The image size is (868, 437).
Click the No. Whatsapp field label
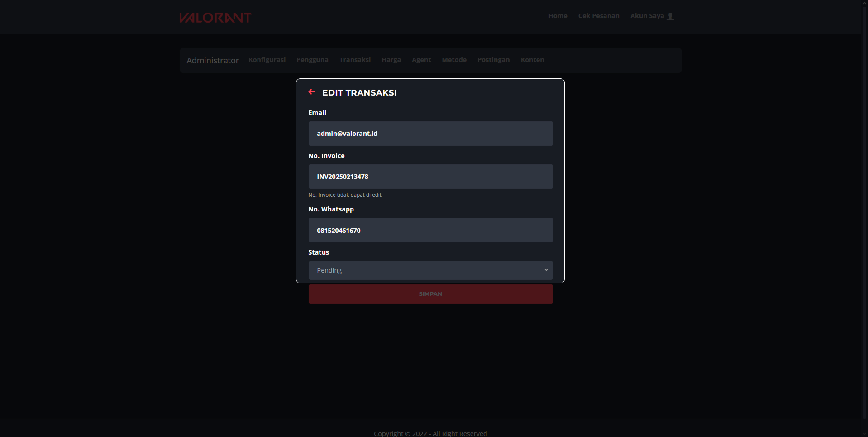(x=331, y=209)
